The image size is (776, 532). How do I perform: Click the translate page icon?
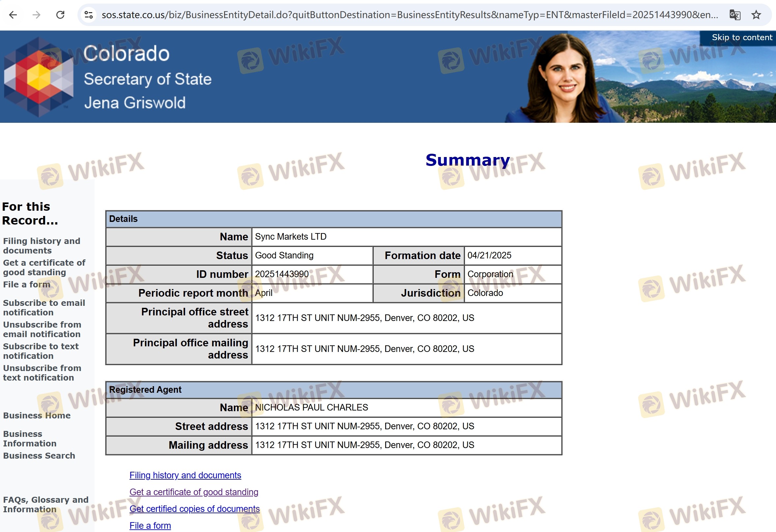pos(734,15)
